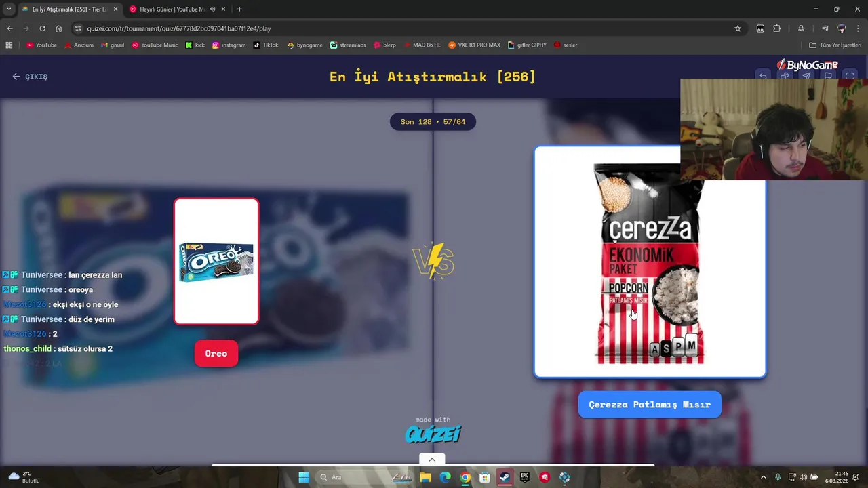Go back in browser history

[9, 28]
